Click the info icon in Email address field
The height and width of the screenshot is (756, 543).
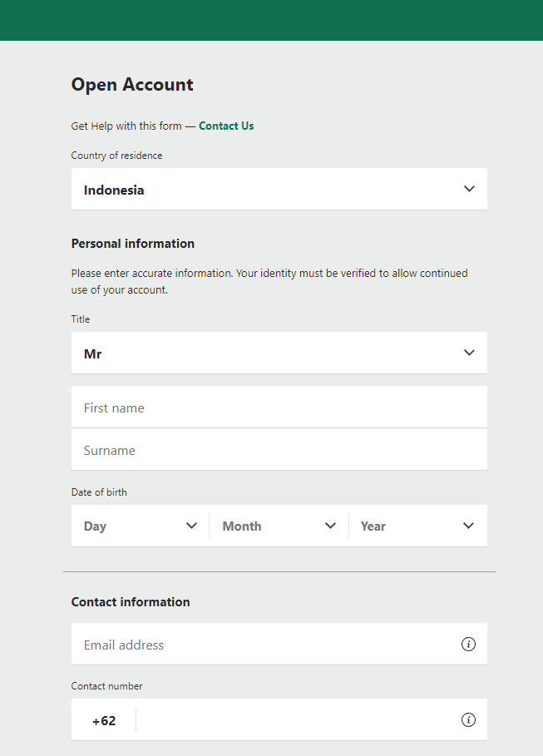(x=468, y=645)
